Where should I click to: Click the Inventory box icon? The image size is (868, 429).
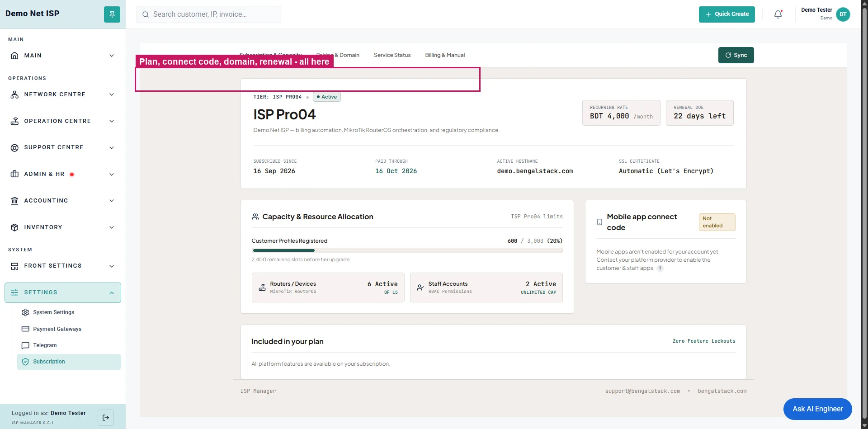[x=14, y=227]
